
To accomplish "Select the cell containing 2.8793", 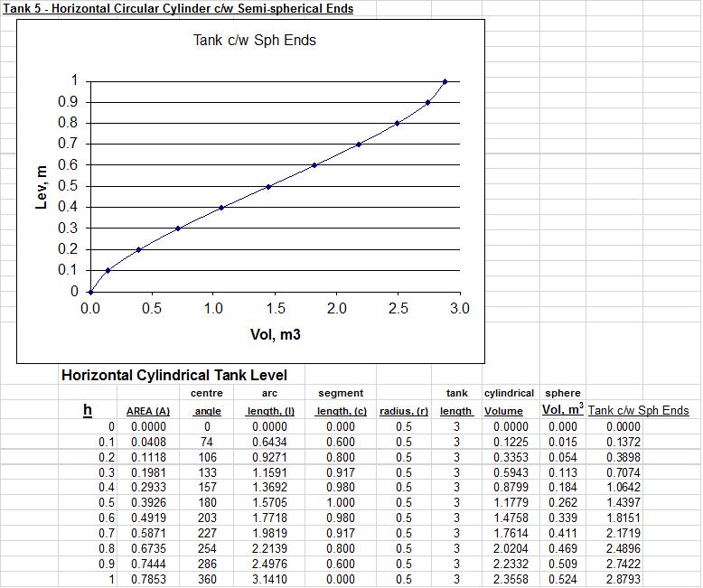I will point(623,579).
